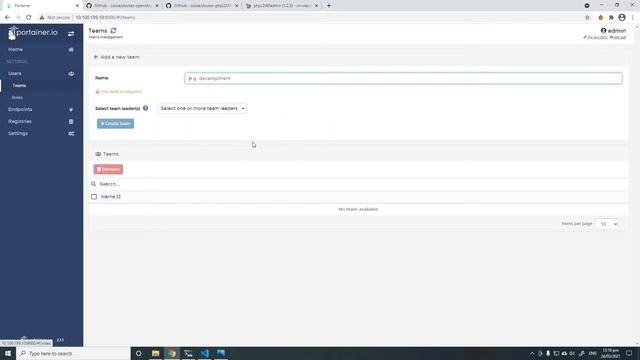Open Cortana circle icon on taskbar

click(x=139, y=353)
